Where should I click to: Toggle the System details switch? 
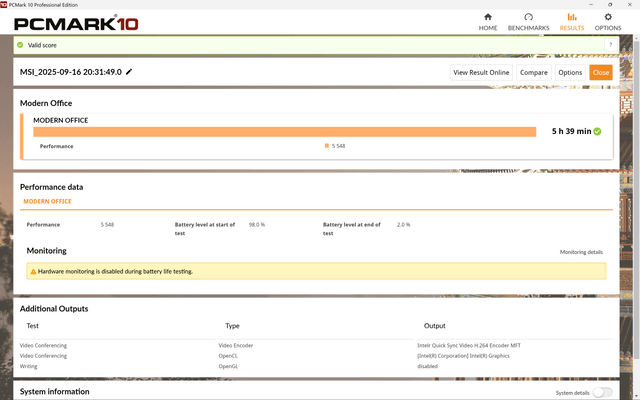pyautogui.click(x=602, y=392)
